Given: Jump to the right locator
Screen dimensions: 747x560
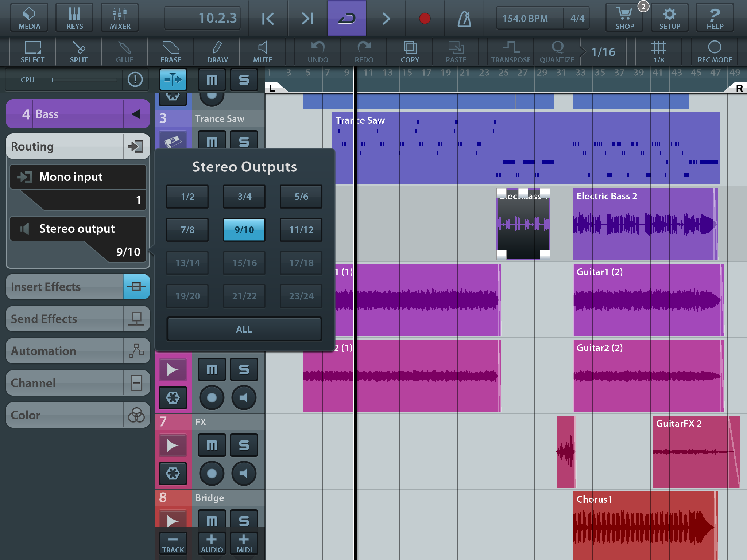Looking at the screenshot, I should (x=307, y=18).
